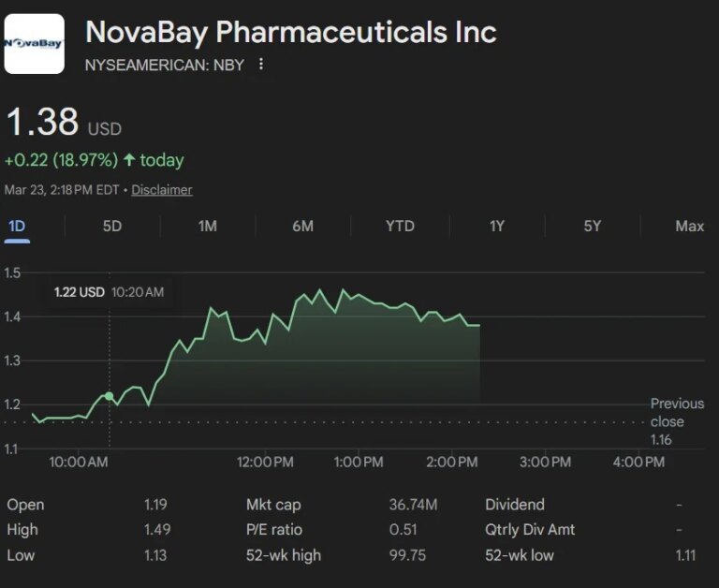Select the Max time range
The width and height of the screenshot is (719, 588).
pos(689,226)
